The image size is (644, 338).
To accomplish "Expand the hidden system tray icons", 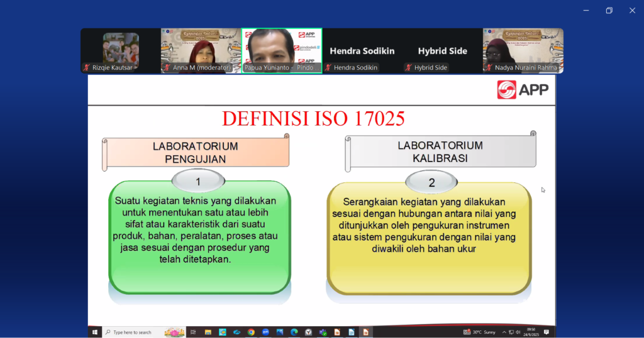I will [504, 332].
